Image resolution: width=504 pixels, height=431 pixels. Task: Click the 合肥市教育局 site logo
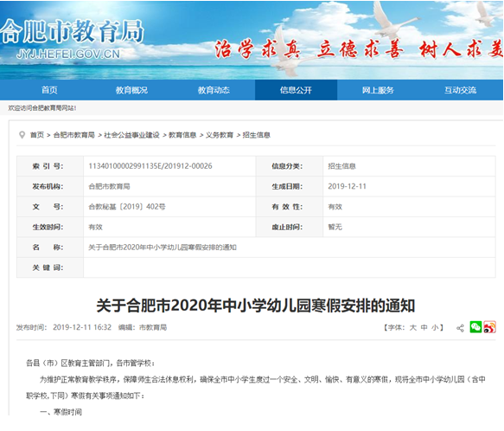(x=72, y=31)
